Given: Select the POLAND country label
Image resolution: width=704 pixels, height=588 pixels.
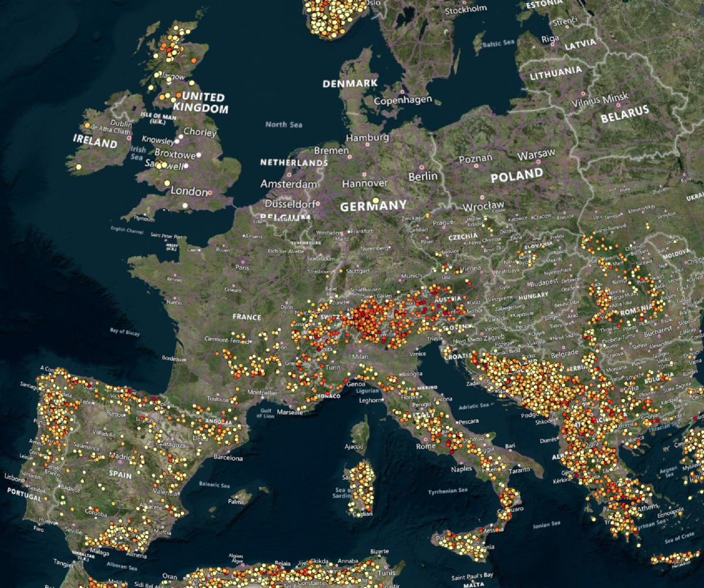Looking at the screenshot, I should 517,174.
